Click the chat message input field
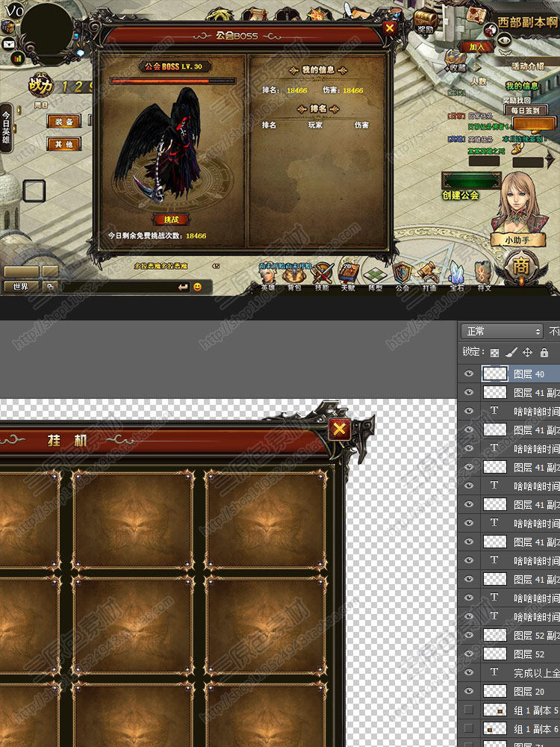 click(119, 287)
